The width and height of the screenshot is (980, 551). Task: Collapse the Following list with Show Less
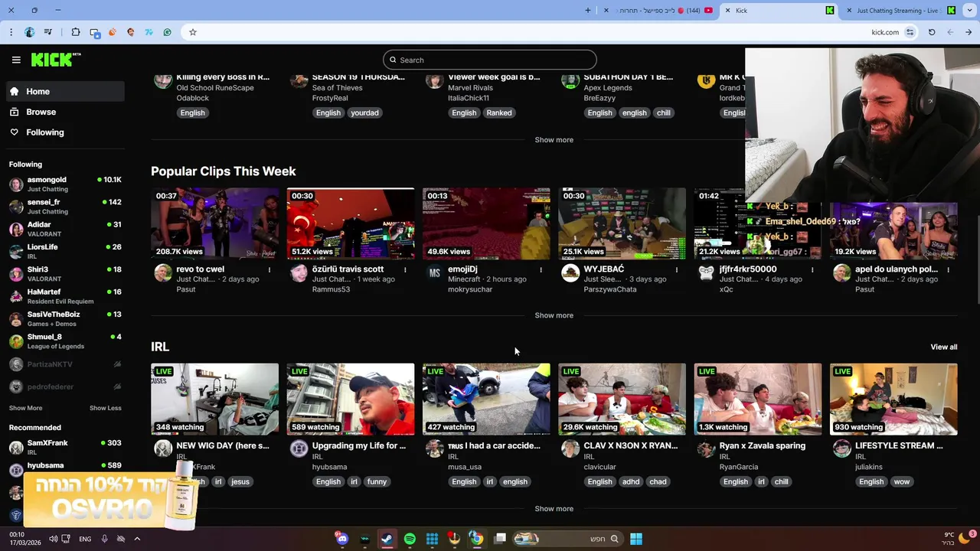[106, 408]
